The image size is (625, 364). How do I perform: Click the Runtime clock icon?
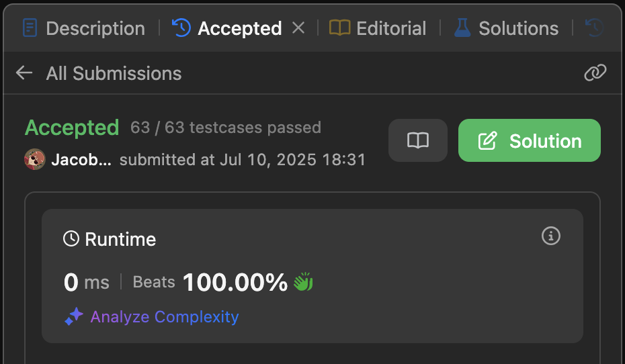[71, 238]
